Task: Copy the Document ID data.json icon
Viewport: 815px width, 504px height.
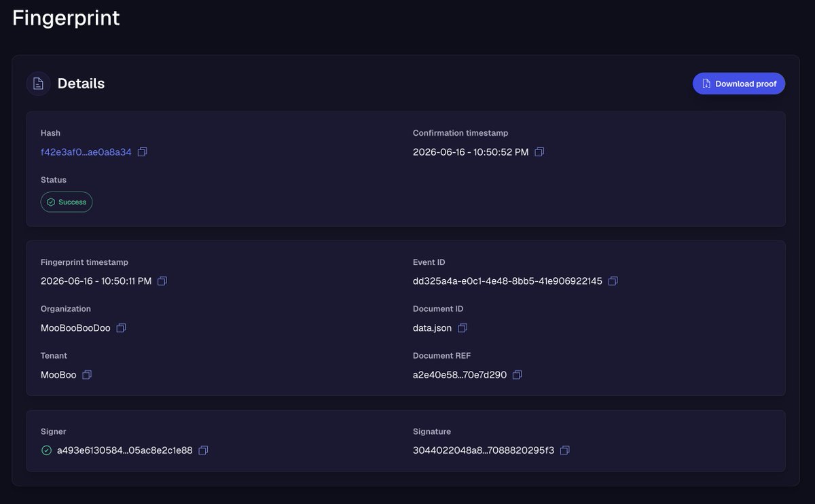Action: click(463, 328)
